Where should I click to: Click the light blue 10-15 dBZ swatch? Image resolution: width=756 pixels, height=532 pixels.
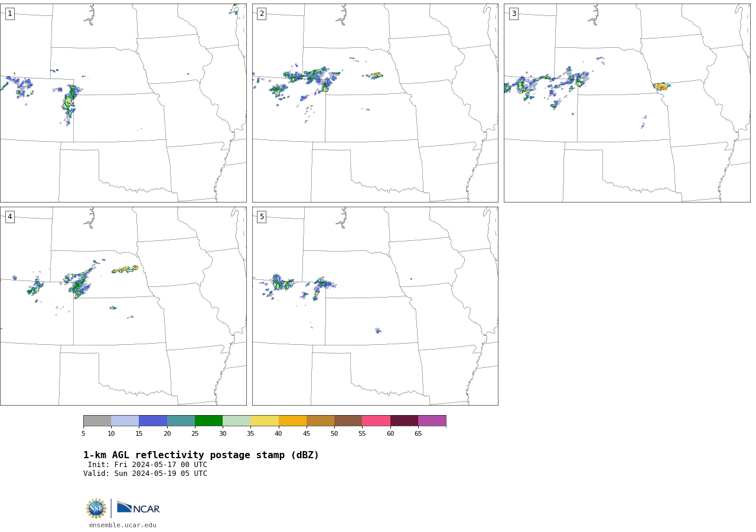[125, 421]
